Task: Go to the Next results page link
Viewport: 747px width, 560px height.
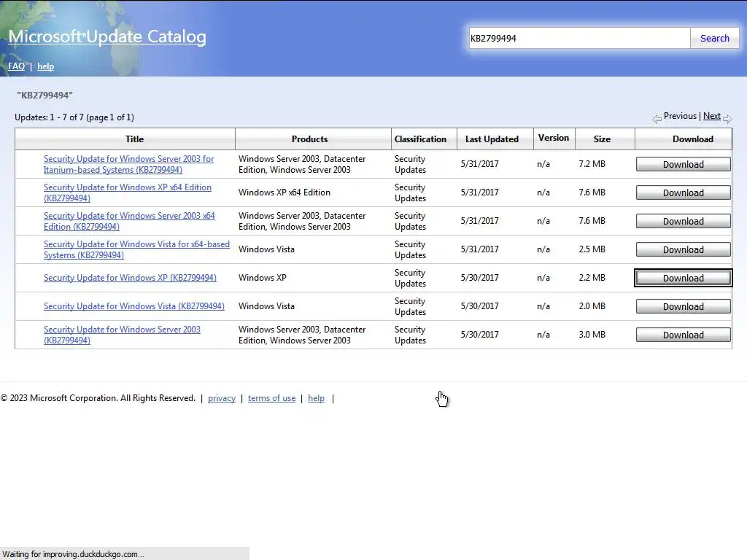Action: click(x=712, y=116)
